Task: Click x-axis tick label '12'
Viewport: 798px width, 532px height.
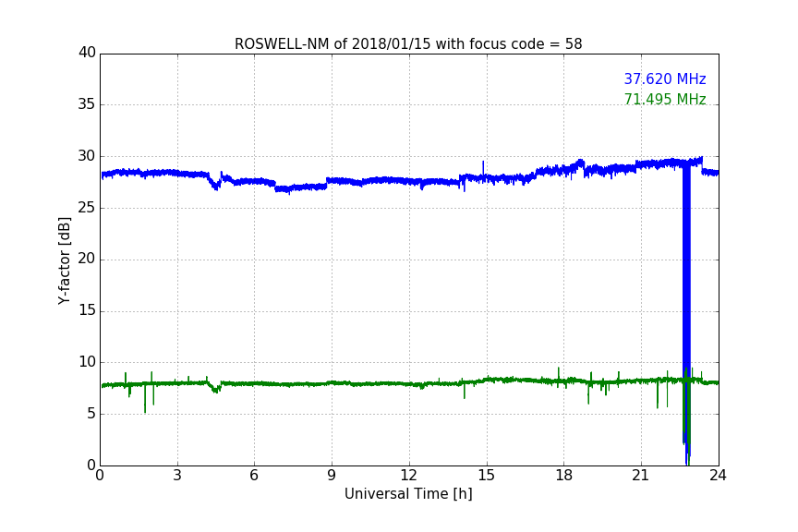Action: [409, 476]
